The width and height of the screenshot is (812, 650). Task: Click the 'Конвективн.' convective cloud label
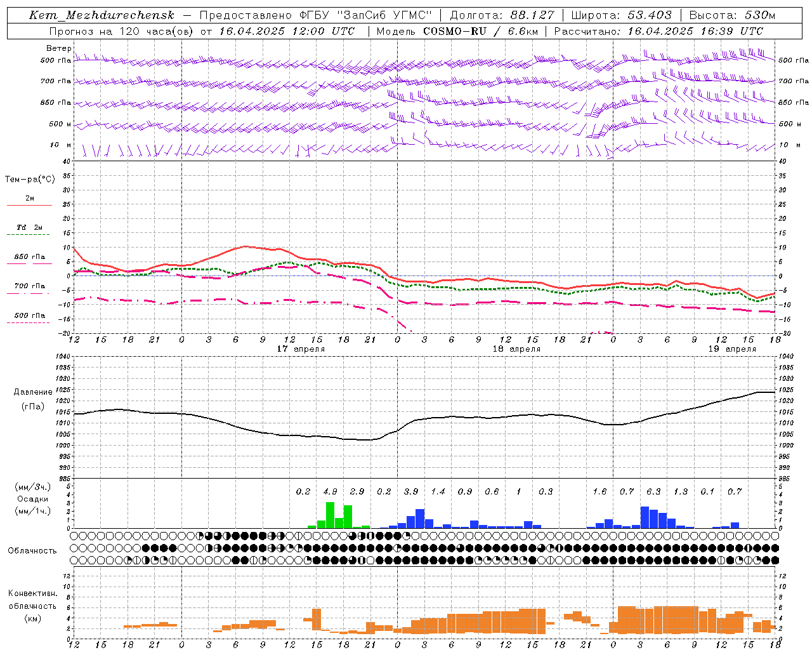click(32, 594)
